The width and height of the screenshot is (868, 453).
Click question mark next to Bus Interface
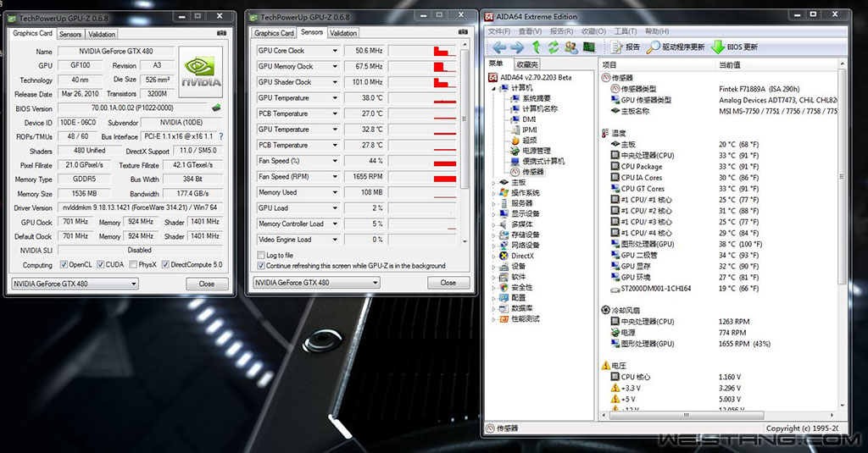221,136
